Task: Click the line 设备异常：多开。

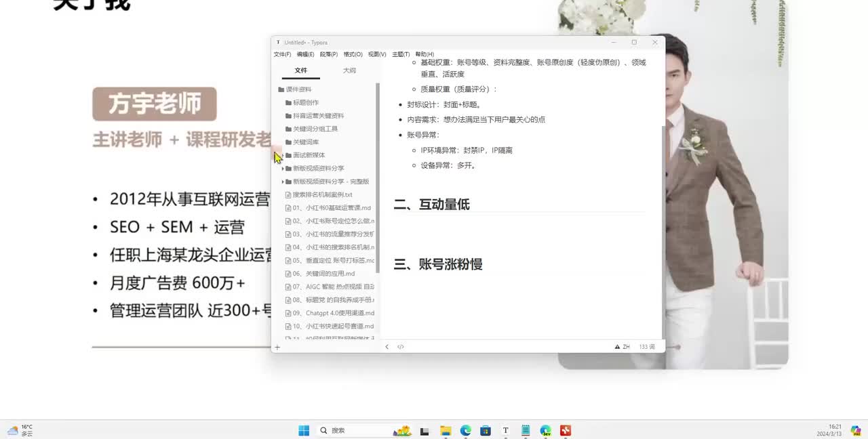Action: point(449,165)
